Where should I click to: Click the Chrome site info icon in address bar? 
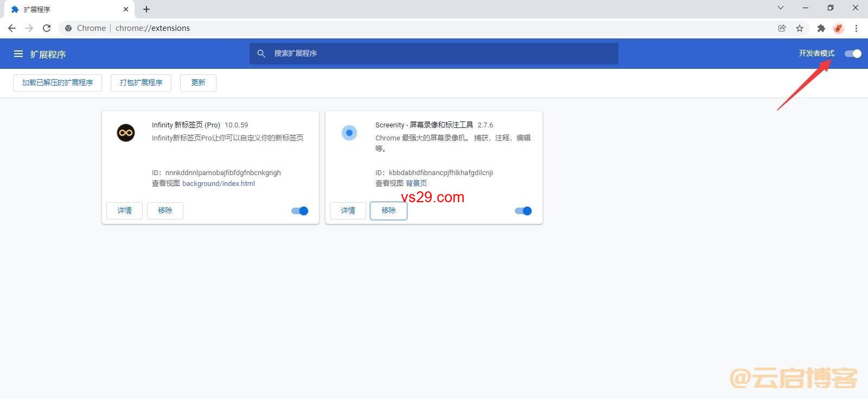[x=68, y=28]
